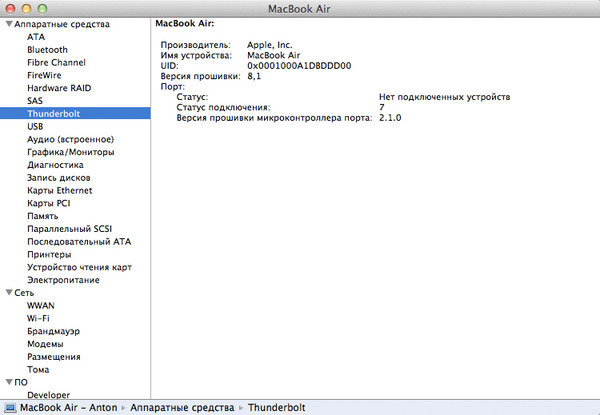This screenshot has width=600, height=415.
Task: Collapse the Аппаратные средства section triangle
Action: pyautogui.click(x=10, y=24)
